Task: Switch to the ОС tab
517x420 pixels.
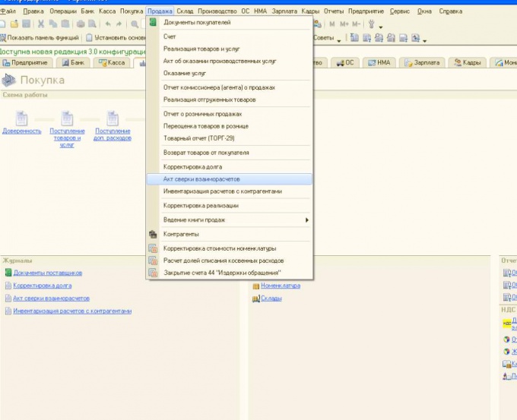Action: tap(345, 62)
